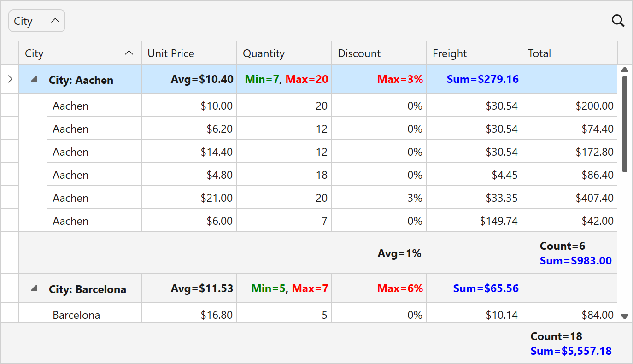Select the quantity 18 cell

tap(284, 175)
